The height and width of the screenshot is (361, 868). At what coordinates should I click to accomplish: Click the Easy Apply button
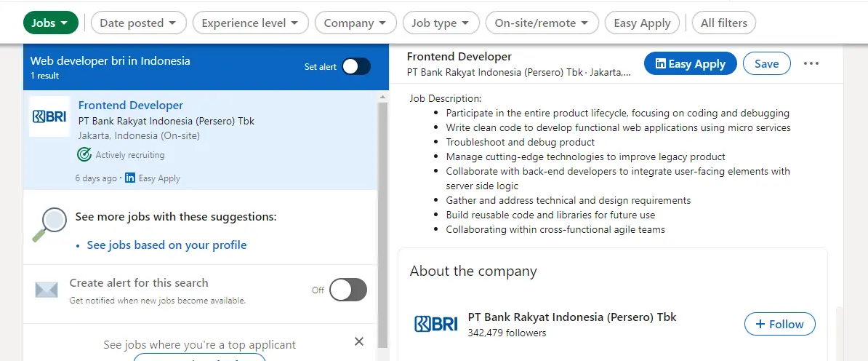coord(691,64)
